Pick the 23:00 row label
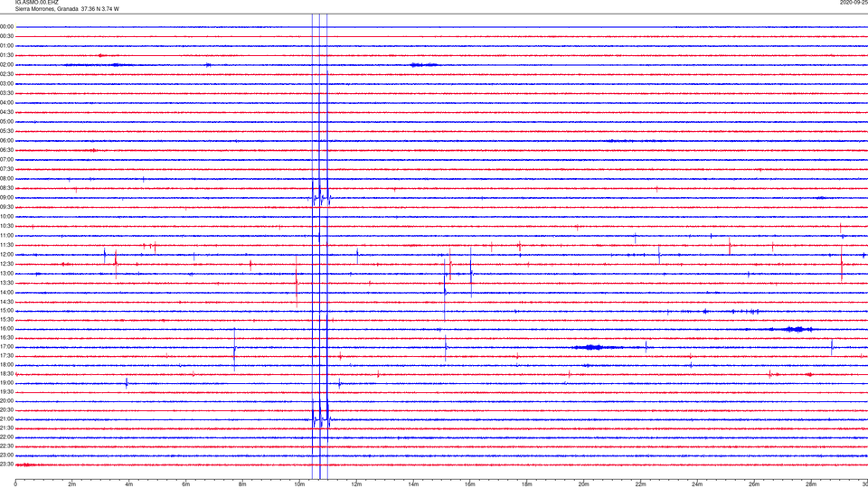Image resolution: width=868 pixels, height=488 pixels. pyautogui.click(x=7, y=455)
